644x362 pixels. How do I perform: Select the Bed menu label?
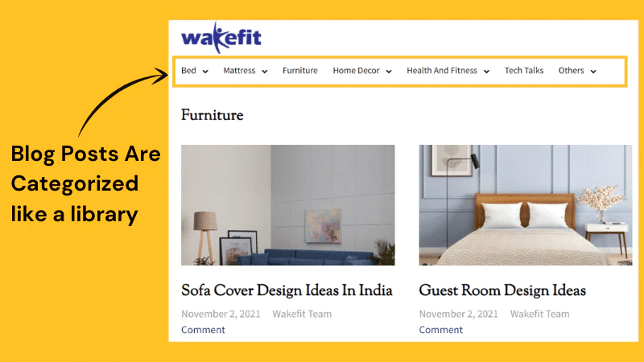[x=188, y=71]
